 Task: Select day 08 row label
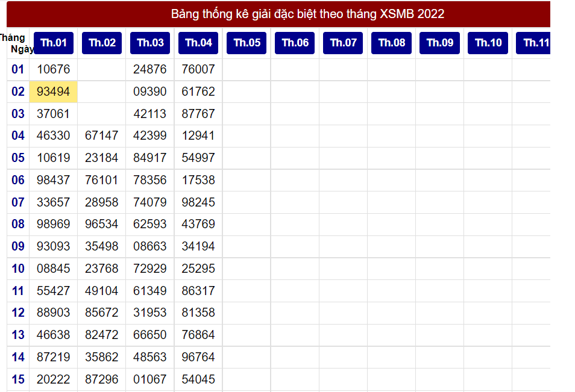pyautogui.click(x=18, y=224)
